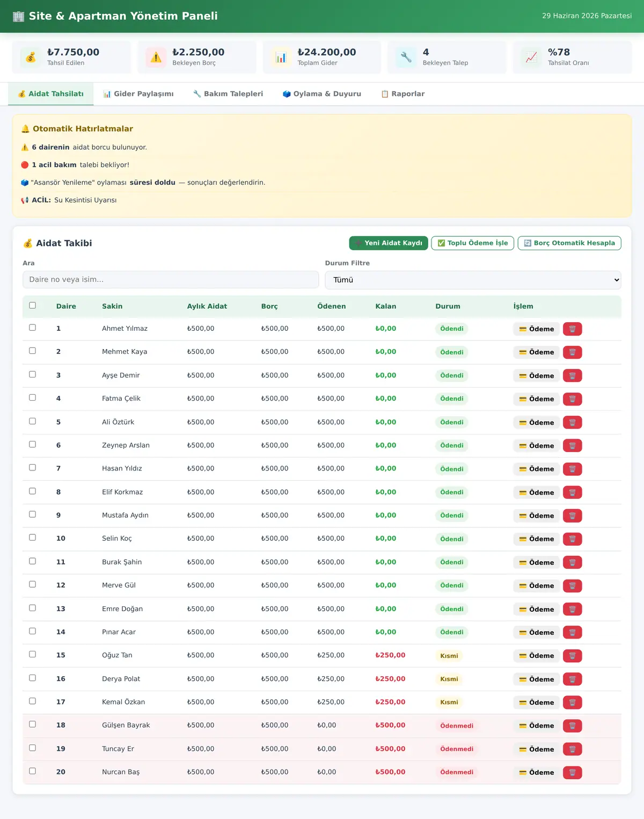This screenshot has height=819, width=644.
Task: Focus the Daire no veya isim search field
Action: [x=171, y=280]
